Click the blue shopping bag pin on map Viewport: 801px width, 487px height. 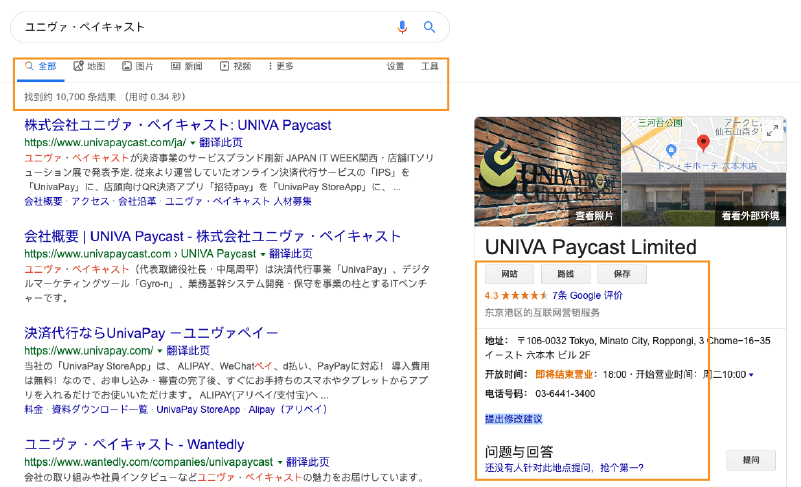coord(671,150)
